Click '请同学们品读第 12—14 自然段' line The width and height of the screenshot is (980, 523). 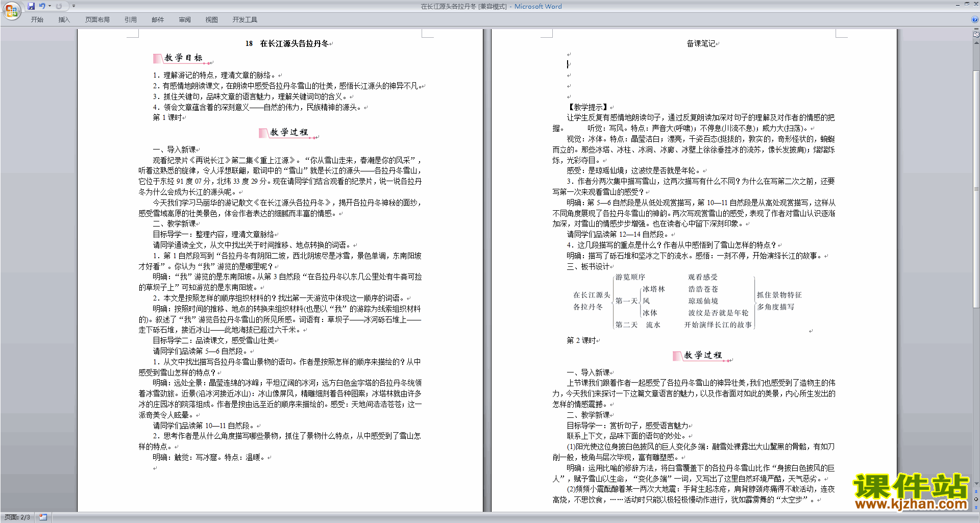[x=618, y=234]
